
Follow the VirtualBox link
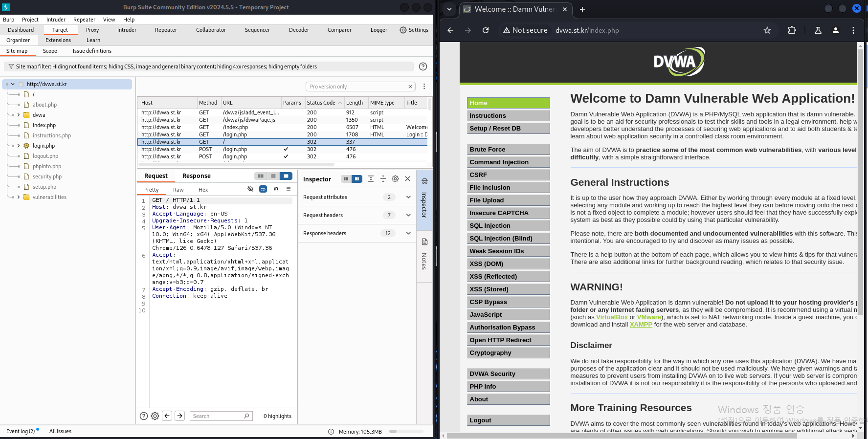(x=612, y=317)
